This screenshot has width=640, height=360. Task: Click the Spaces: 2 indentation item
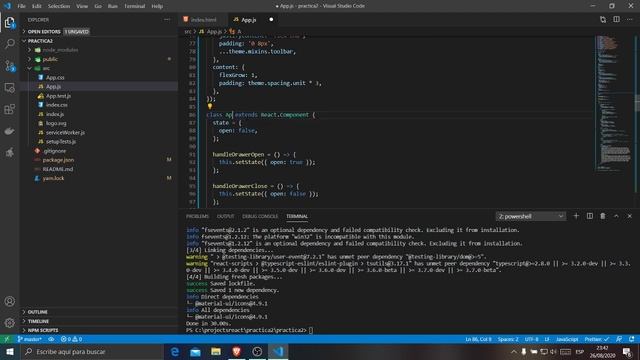[508, 339]
